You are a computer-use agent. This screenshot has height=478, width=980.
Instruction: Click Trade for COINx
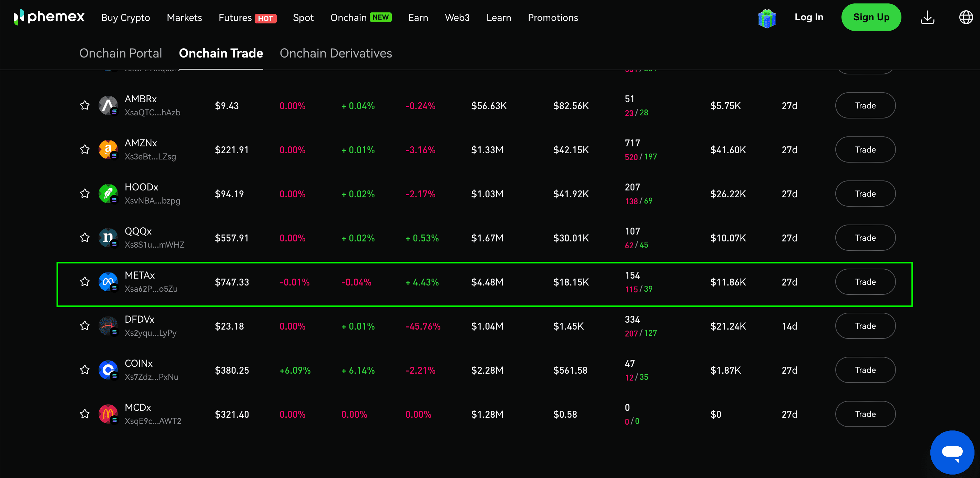[x=865, y=371]
